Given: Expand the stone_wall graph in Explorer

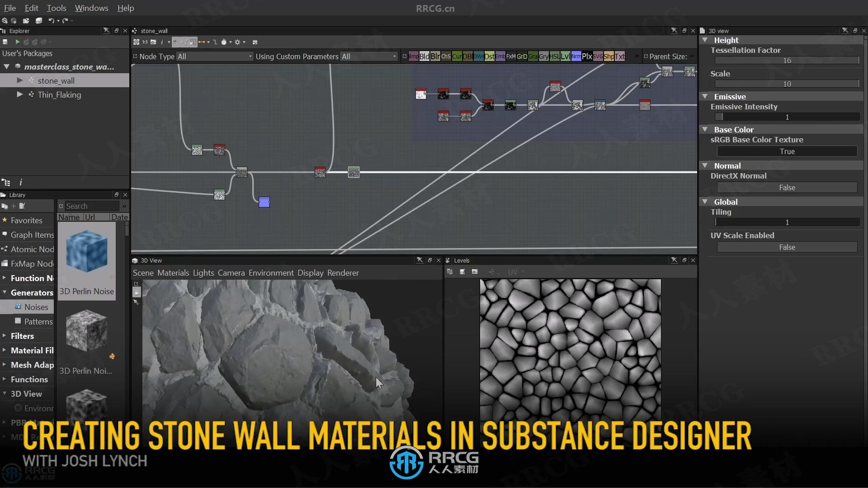Looking at the screenshot, I should [20, 80].
